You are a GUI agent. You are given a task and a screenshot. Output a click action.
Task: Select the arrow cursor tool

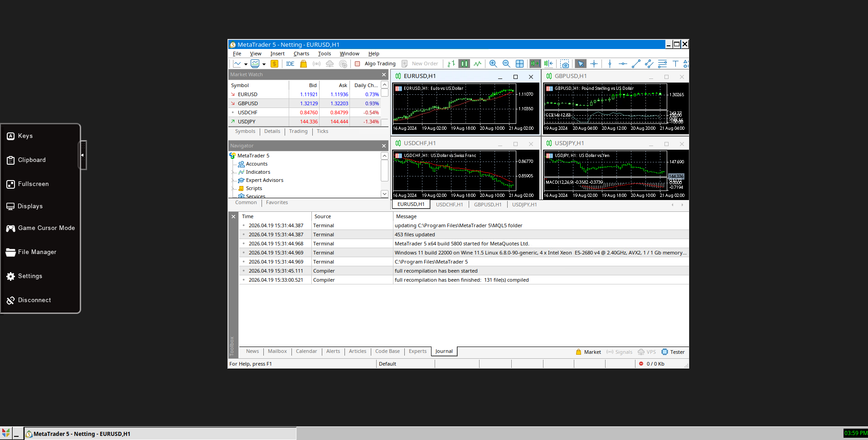click(x=581, y=64)
